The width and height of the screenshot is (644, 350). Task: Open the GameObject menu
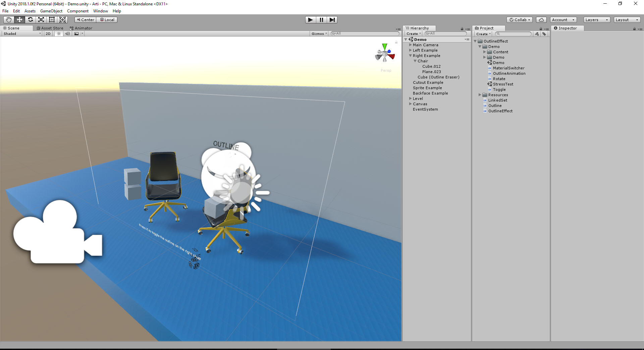pyautogui.click(x=51, y=11)
